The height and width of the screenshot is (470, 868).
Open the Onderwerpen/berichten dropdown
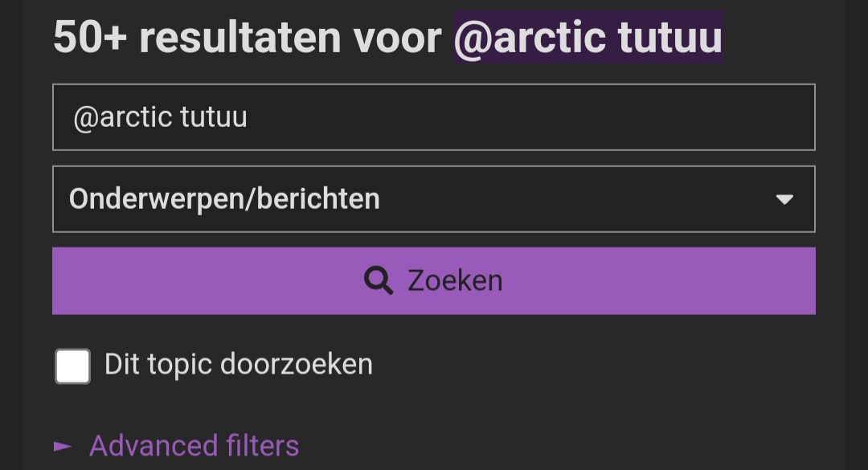[x=433, y=198]
